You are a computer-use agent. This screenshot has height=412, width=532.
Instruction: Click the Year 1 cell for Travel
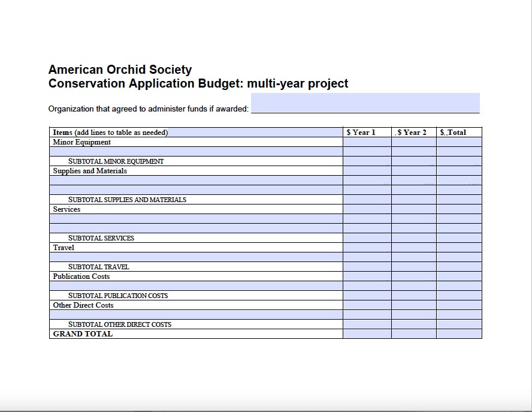point(367,248)
